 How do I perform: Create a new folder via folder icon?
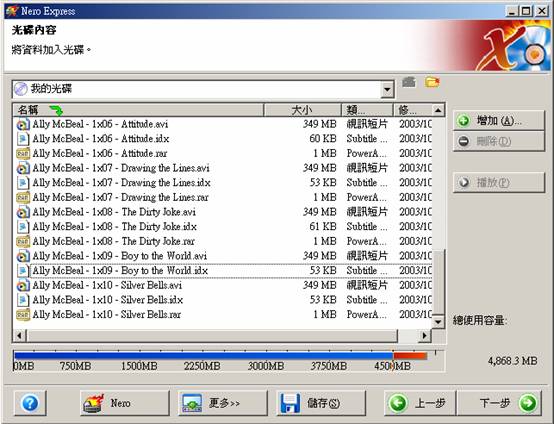coord(432,82)
